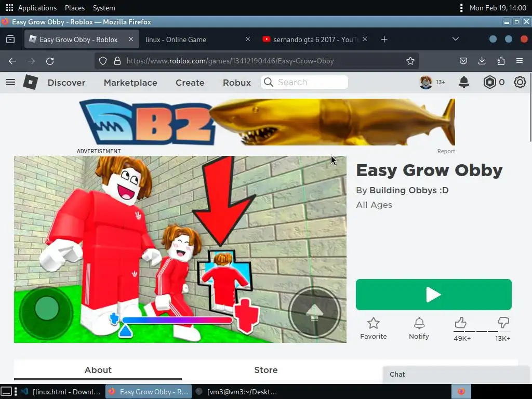Open the Roblox settings gear

pyautogui.click(x=520, y=82)
